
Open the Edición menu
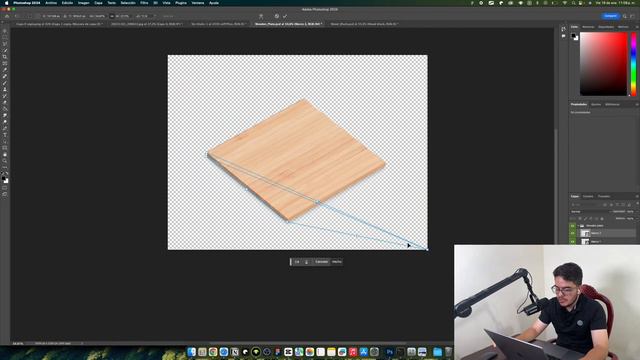pos(67,3)
